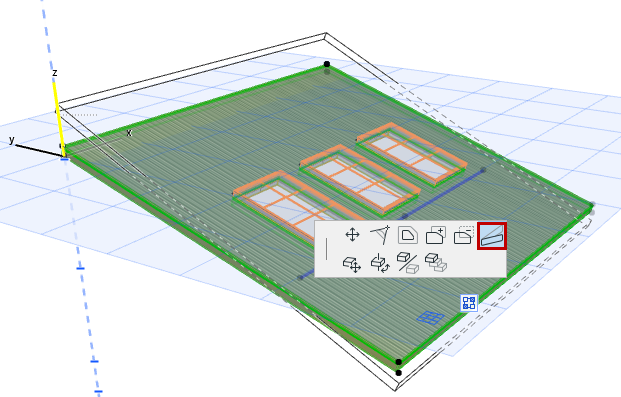Select the Drag element icon in bottom row
Image resolution: width=621 pixels, height=397 pixels.
click(x=352, y=264)
